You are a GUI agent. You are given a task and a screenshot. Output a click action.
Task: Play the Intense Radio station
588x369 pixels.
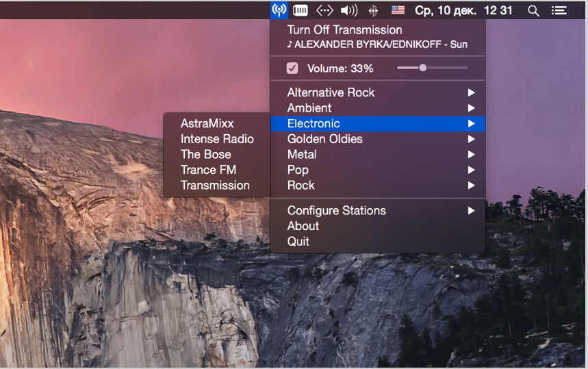217,139
